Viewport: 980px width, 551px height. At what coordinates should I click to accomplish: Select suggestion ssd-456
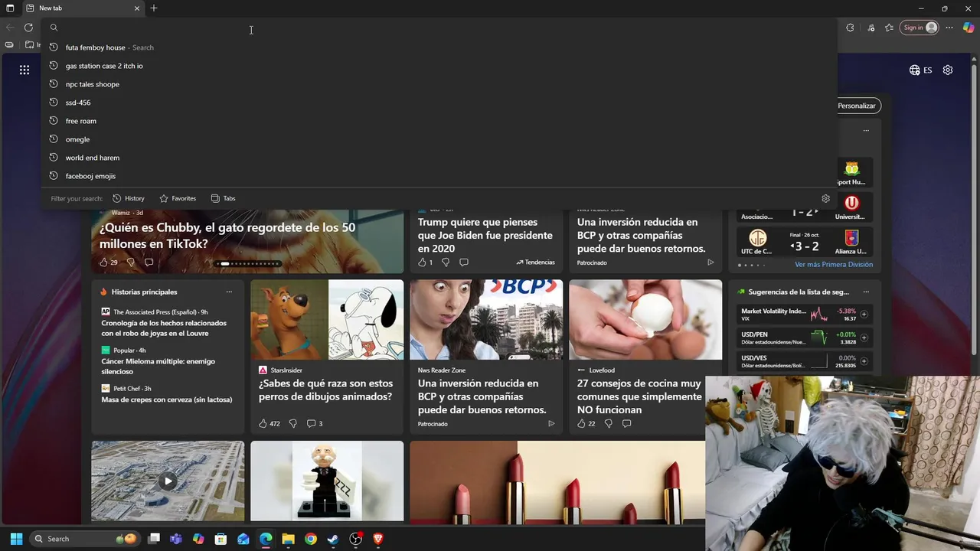(x=439, y=103)
